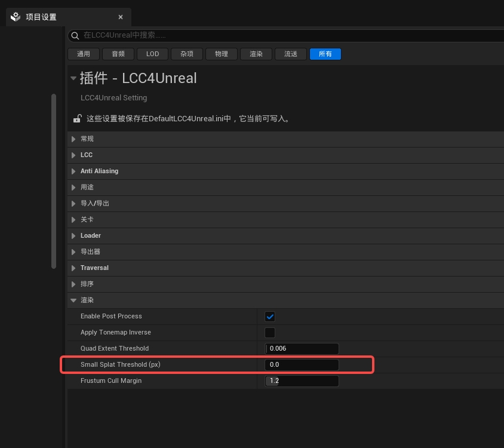Click the Frustum Cull Margin value field
The image size is (504, 448).
point(302,381)
